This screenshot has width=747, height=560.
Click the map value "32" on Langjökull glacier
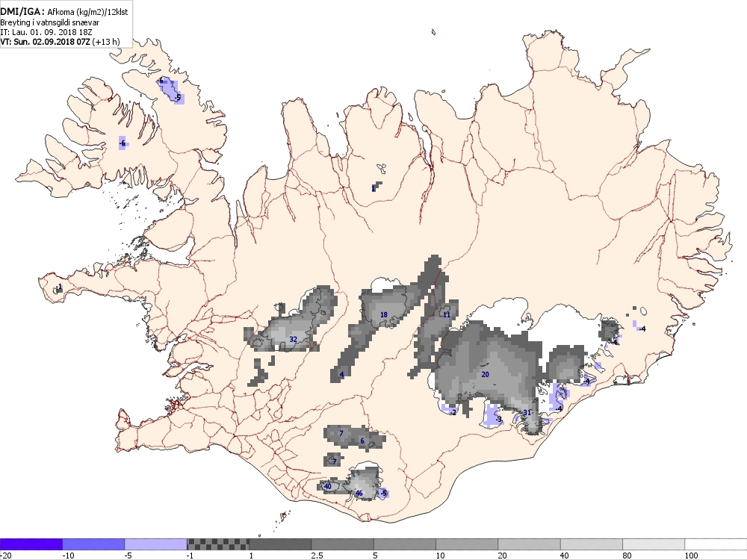pyautogui.click(x=293, y=340)
